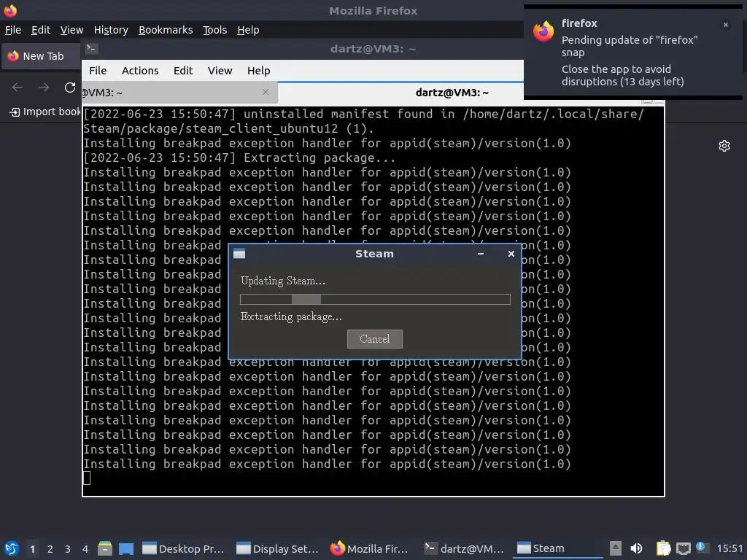This screenshot has height=560, width=747.
Task: Open the file manager from the taskbar
Action: 105,548
